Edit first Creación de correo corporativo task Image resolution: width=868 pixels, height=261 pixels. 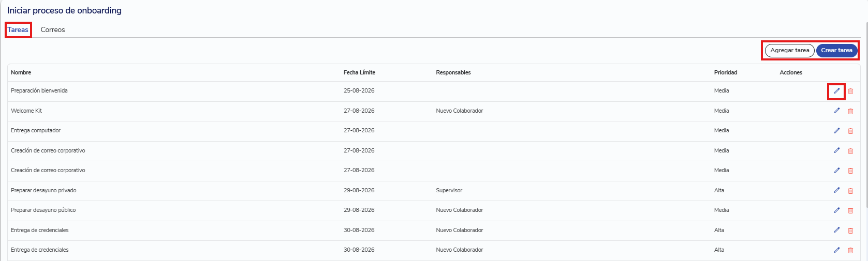[836, 150]
